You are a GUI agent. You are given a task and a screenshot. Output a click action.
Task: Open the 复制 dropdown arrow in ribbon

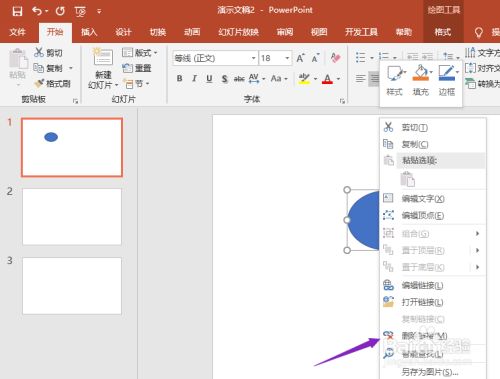(71, 68)
